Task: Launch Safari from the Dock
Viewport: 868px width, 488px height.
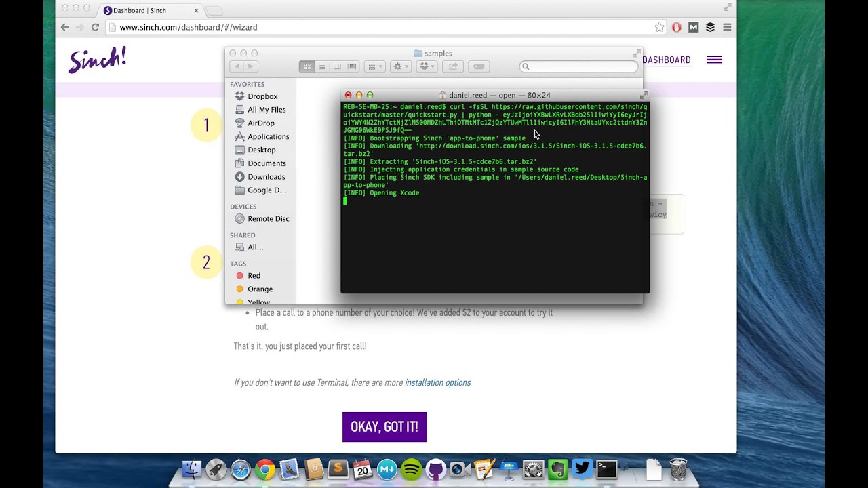Action: click(x=241, y=469)
